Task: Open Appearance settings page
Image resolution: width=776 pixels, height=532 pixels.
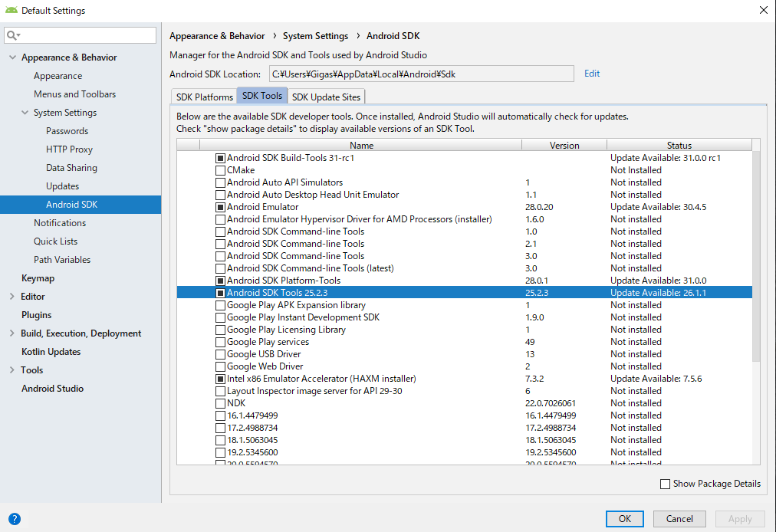Action: click(x=58, y=76)
